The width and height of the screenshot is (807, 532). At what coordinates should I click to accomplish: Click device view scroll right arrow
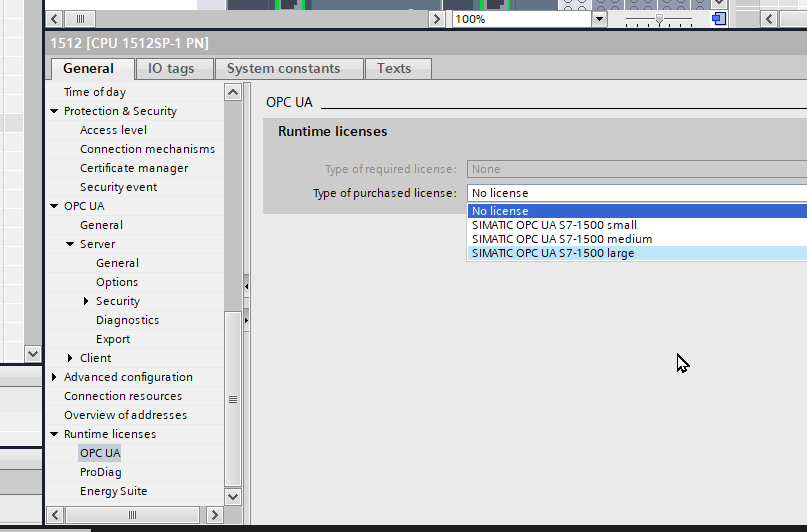436,19
